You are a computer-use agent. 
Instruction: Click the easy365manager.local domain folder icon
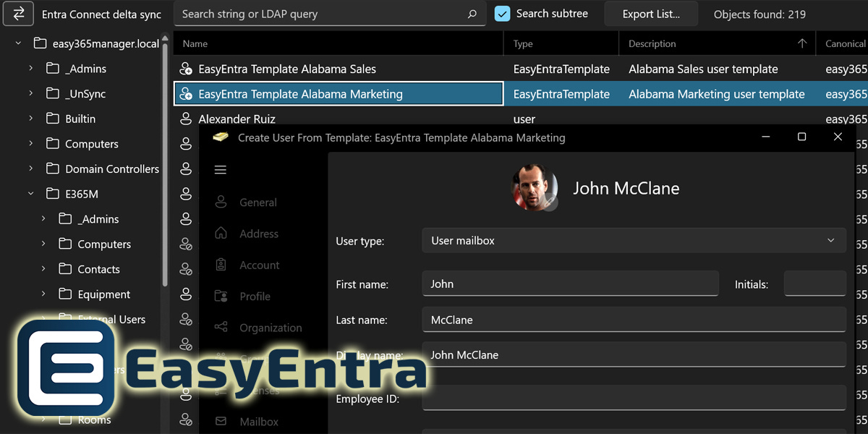41,43
